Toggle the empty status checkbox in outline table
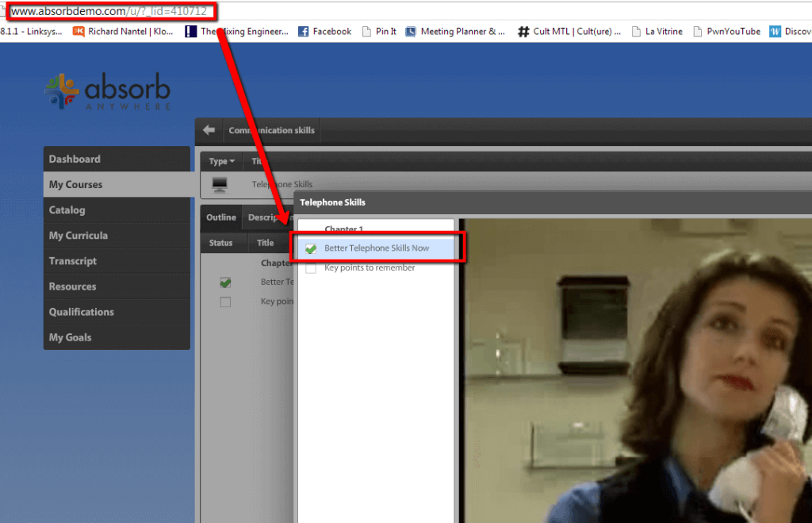The width and height of the screenshot is (812, 523). coord(225,302)
